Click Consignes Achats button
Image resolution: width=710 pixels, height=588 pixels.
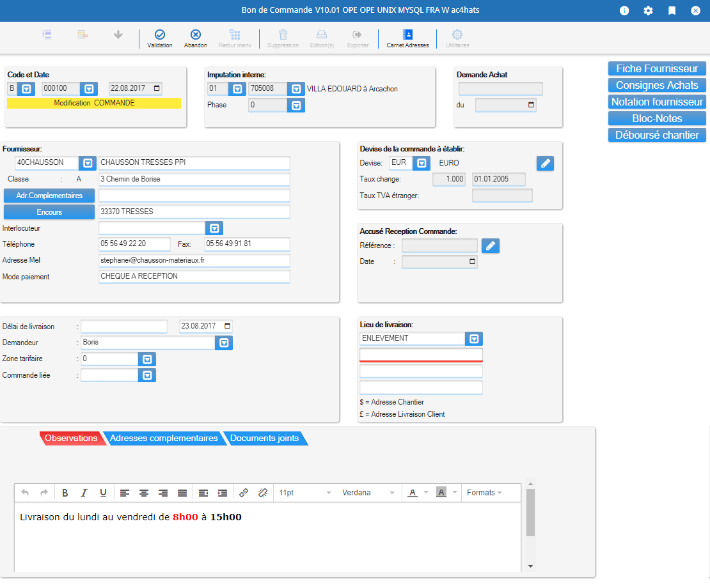pos(656,86)
